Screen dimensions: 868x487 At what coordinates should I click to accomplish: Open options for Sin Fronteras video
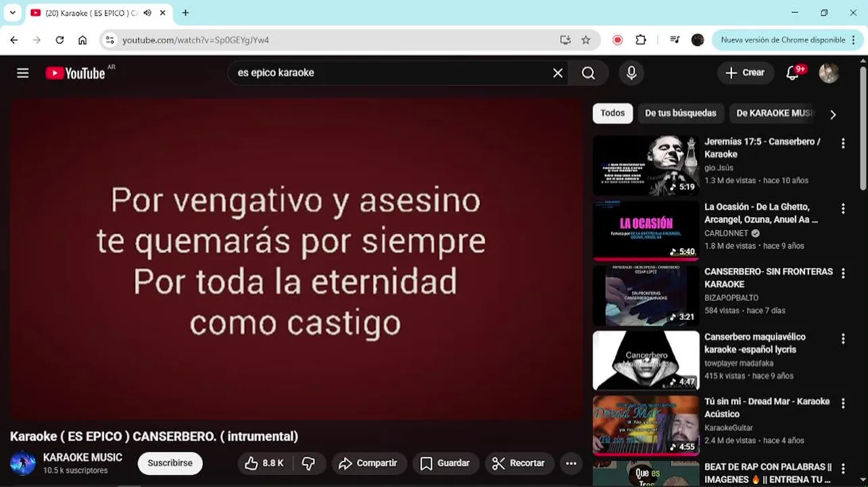tap(843, 273)
